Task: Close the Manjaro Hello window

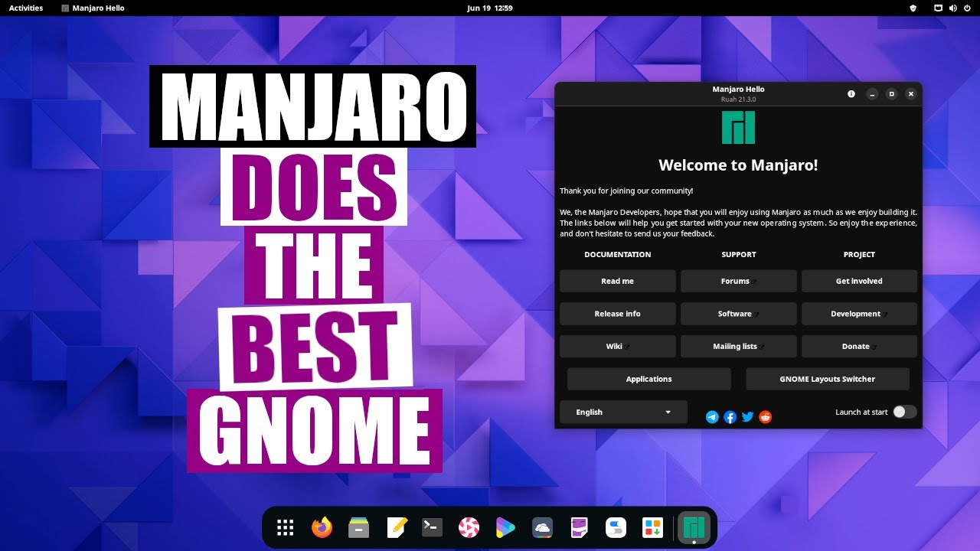Action: coord(911,94)
